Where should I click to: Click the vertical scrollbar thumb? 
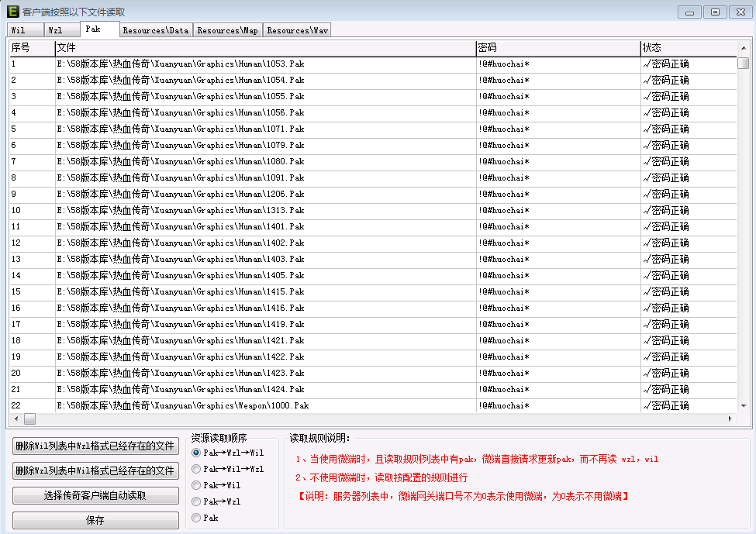point(744,63)
